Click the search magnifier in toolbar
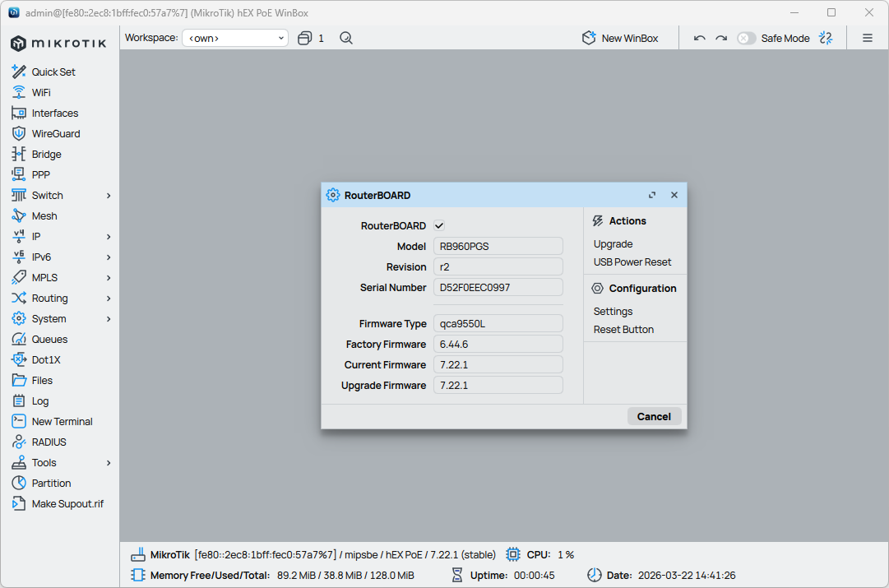This screenshot has width=889, height=588. [x=346, y=38]
